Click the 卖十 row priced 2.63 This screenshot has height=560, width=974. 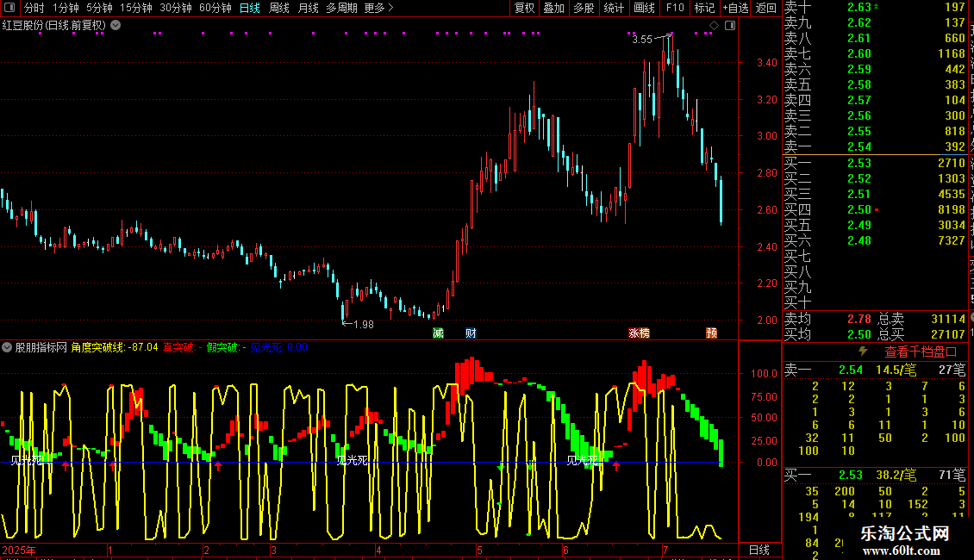tap(875, 7)
